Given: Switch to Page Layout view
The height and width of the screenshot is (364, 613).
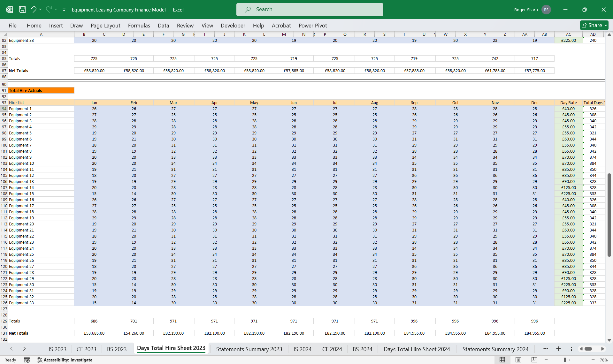Looking at the screenshot, I should 518,360.
